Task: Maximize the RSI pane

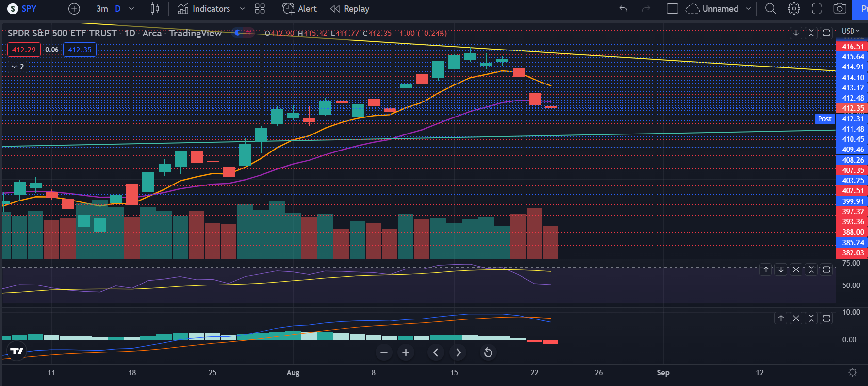Action: pyautogui.click(x=826, y=269)
